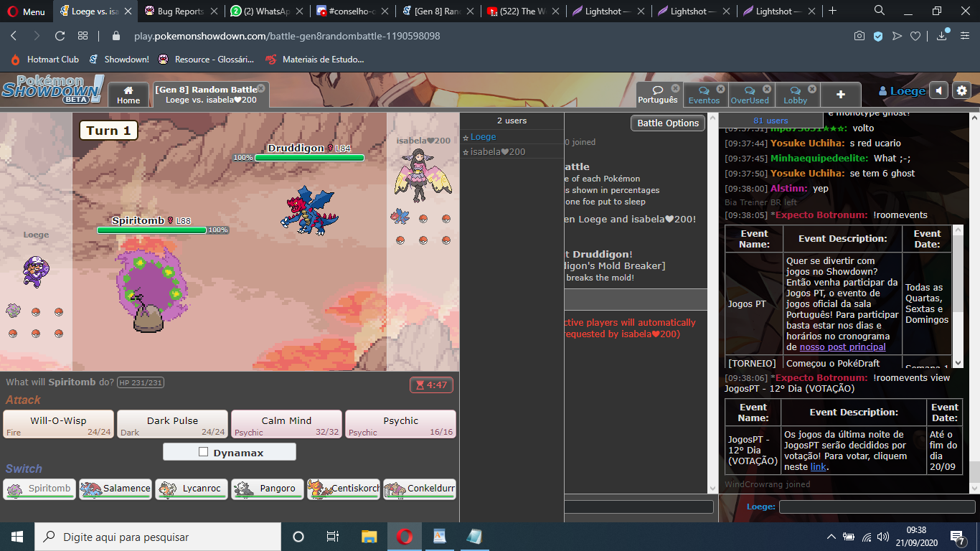Close the Português room tab
The height and width of the screenshot is (551, 980).
pyautogui.click(x=675, y=88)
